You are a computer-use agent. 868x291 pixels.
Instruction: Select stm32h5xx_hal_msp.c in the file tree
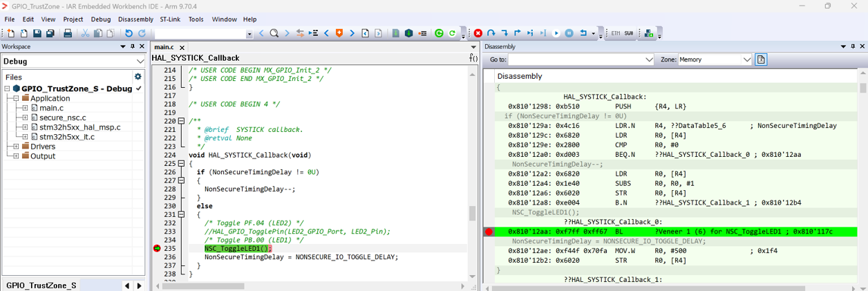tap(79, 127)
